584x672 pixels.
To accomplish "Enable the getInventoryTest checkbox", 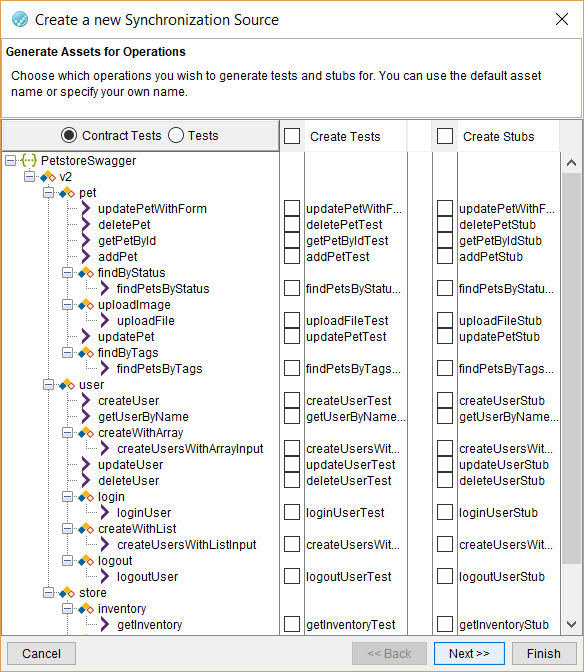I will (292, 624).
